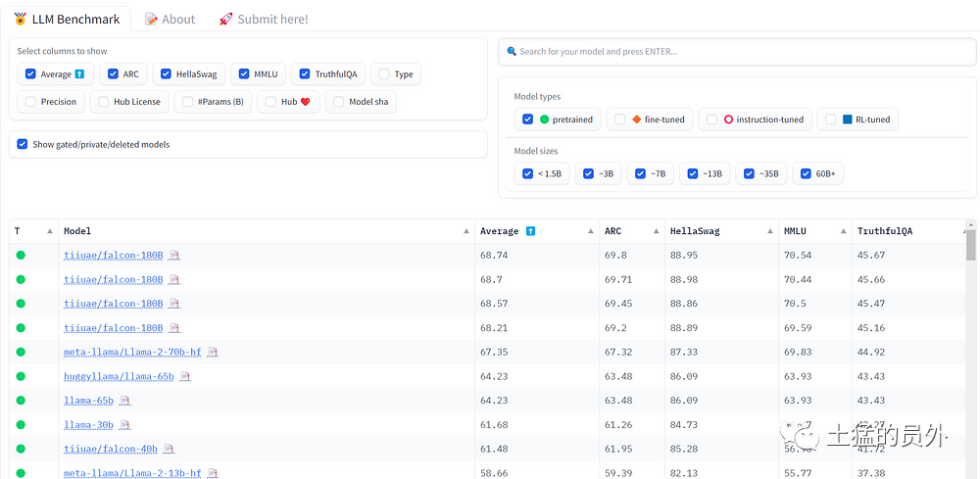The height and width of the screenshot is (479, 980).
Task: Uncheck the MMLU column checkbox
Action: pos(244,73)
